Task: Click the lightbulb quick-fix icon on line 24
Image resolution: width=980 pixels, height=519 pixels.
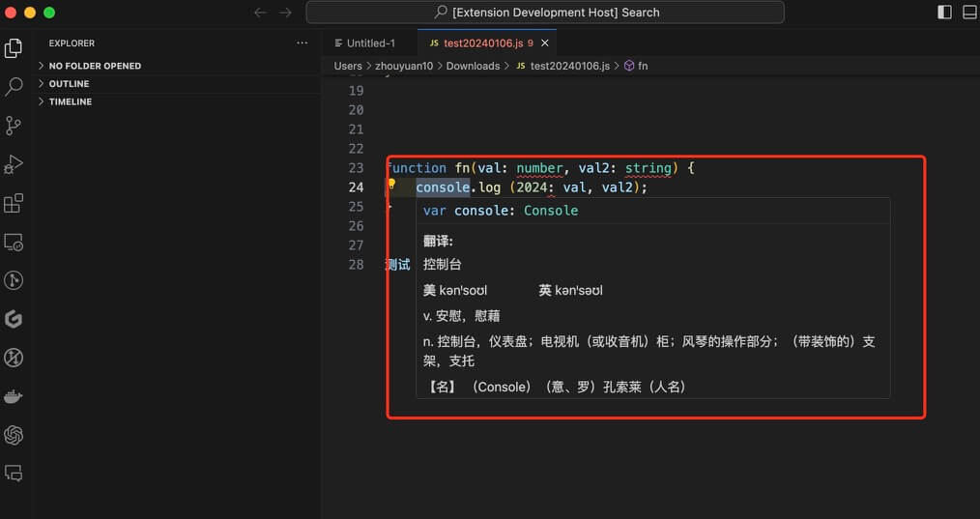Action: tap(391, 184)
